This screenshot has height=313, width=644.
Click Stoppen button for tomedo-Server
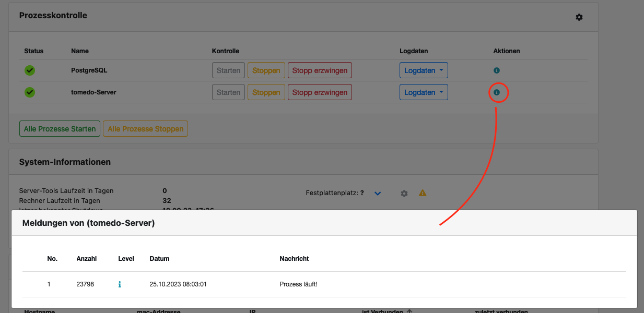point(266,92)
